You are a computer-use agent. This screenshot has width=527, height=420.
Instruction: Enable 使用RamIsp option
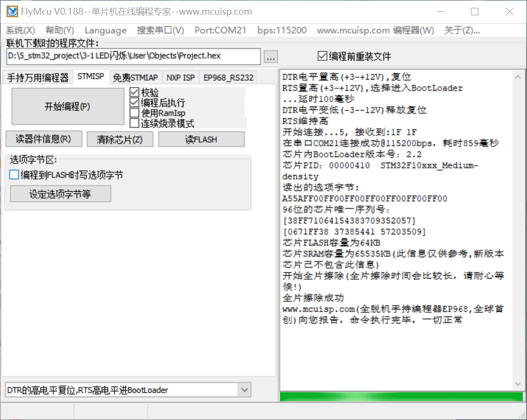coord(134,113)
